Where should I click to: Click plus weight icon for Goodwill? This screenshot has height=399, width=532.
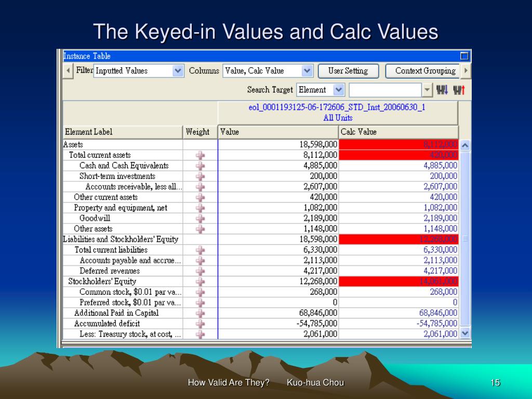(200, 219)
